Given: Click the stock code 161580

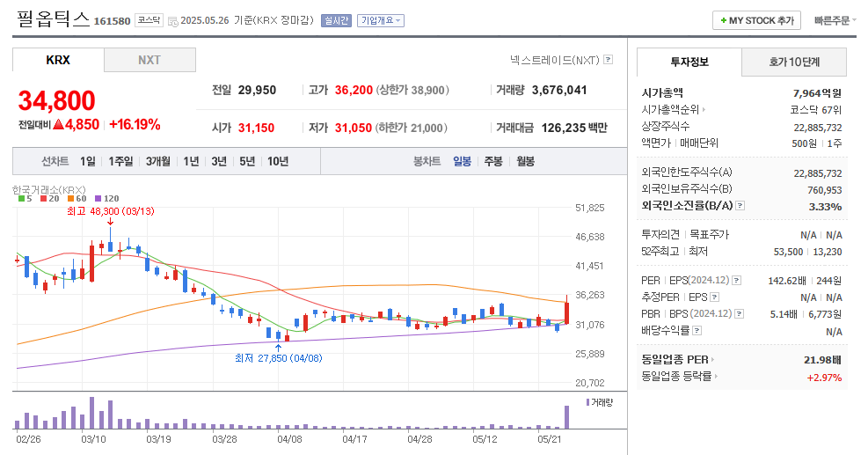Looking at the screenshot, I should pos(113,21).
